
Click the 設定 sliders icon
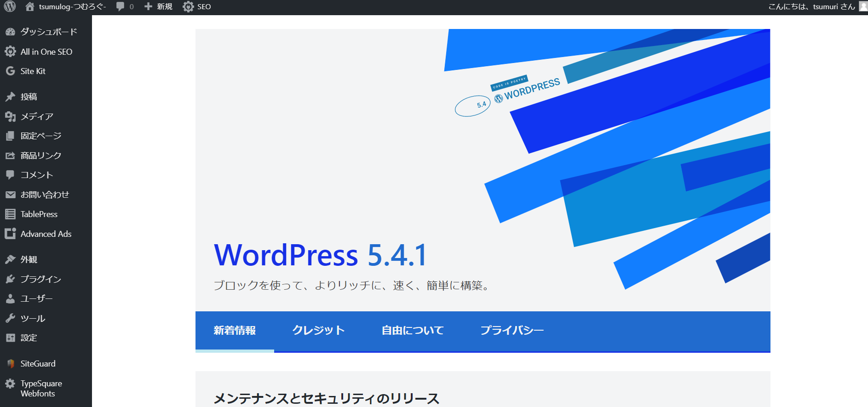(10, 338)
